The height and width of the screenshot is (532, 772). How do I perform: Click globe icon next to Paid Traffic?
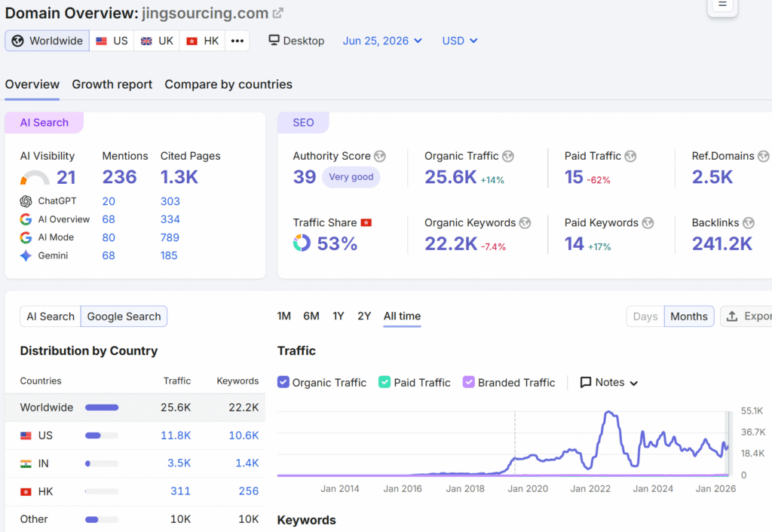[x=631, y=156]
